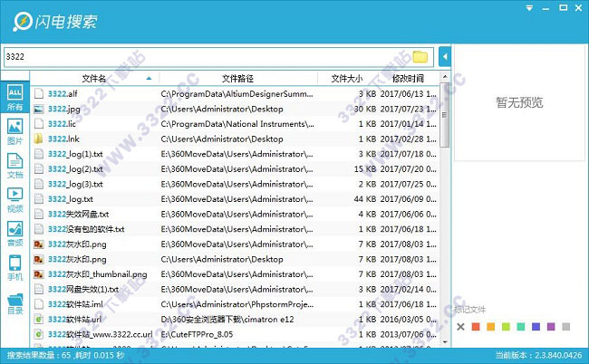Click the search field containing 3322
Viewport: 589px width, 364px height.
tap(218, 57)
